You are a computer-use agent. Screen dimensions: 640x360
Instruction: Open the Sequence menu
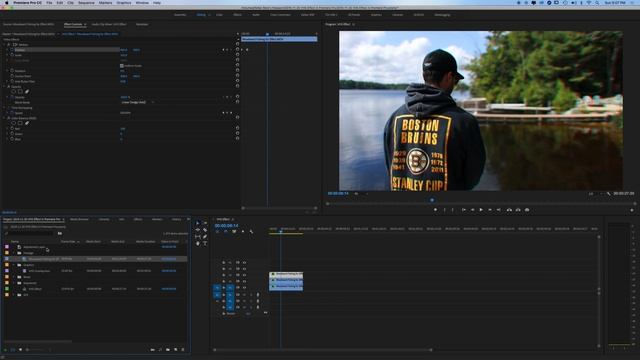tap(86, 3)
